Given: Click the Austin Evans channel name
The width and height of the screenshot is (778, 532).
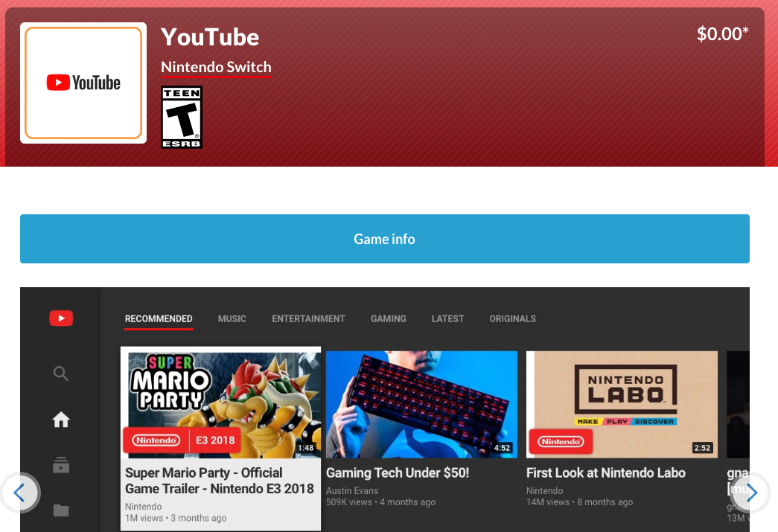Looking at the screenshot, I should pos(352,491).
